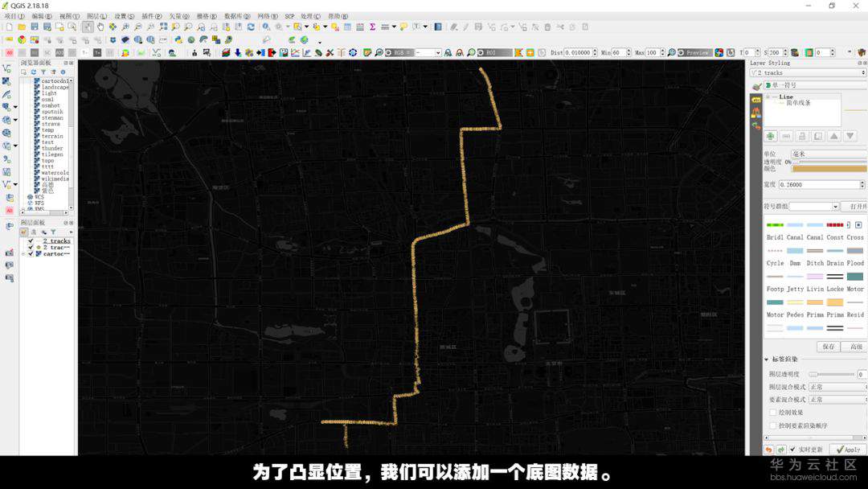868x489 pixels.
Task: Open the 插件 menu
Action: click(x=152, y=16)
